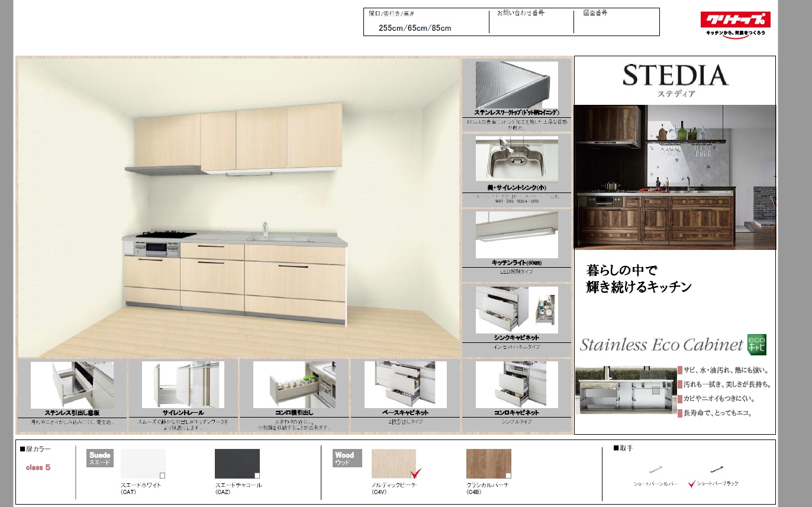Click the サビ、水・油汚れ、熱にも強い bullet
Viewport: 812px width, 507px height.
click(726, 370)
